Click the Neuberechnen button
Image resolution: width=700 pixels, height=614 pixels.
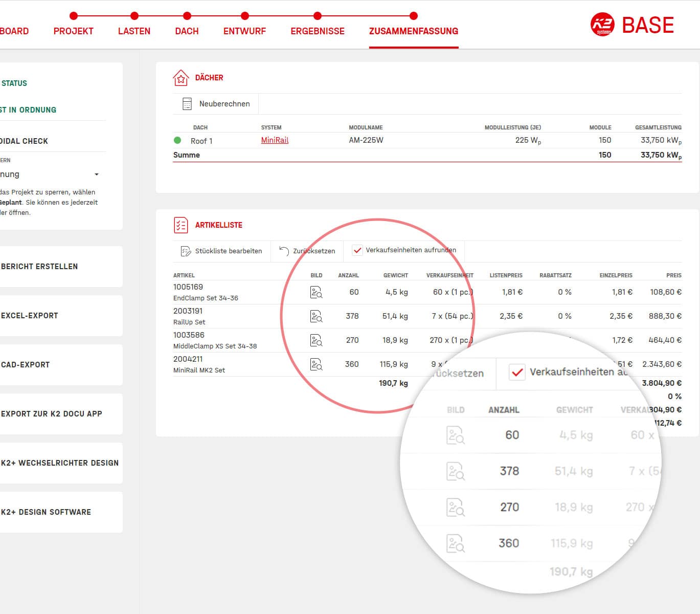click(x=216, y=104)
